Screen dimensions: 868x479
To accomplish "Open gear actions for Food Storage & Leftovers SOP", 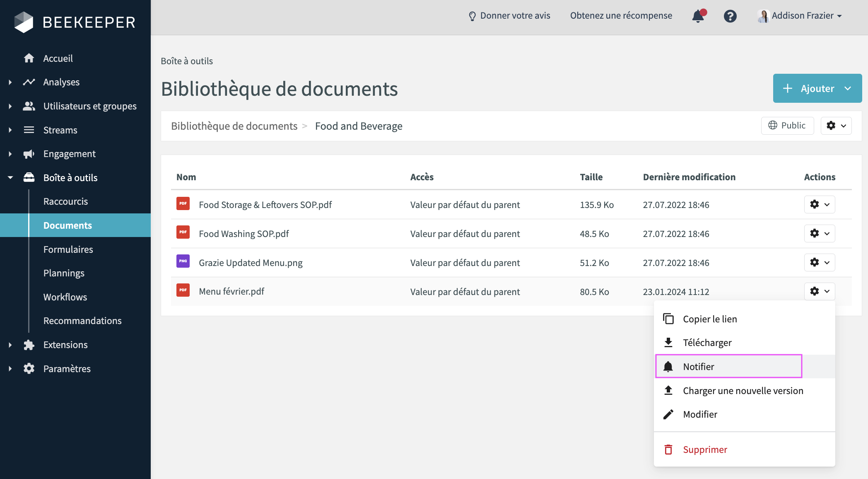I will coord(819,204).
